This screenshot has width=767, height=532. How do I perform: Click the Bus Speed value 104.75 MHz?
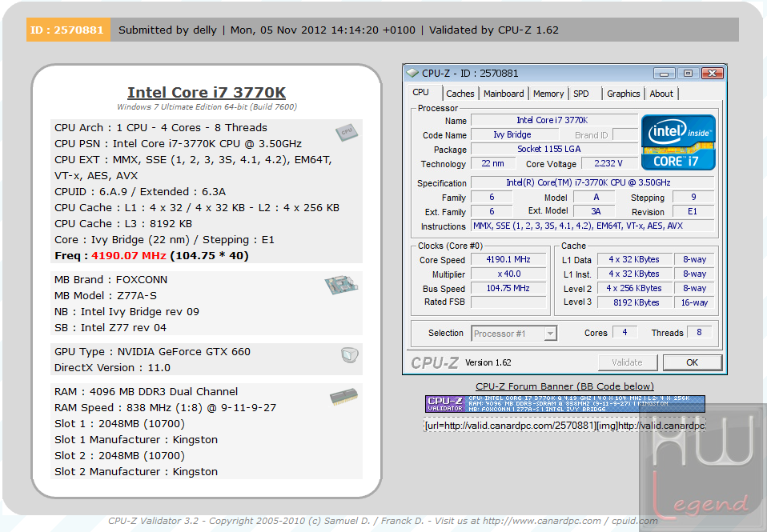tap(508, 289)
